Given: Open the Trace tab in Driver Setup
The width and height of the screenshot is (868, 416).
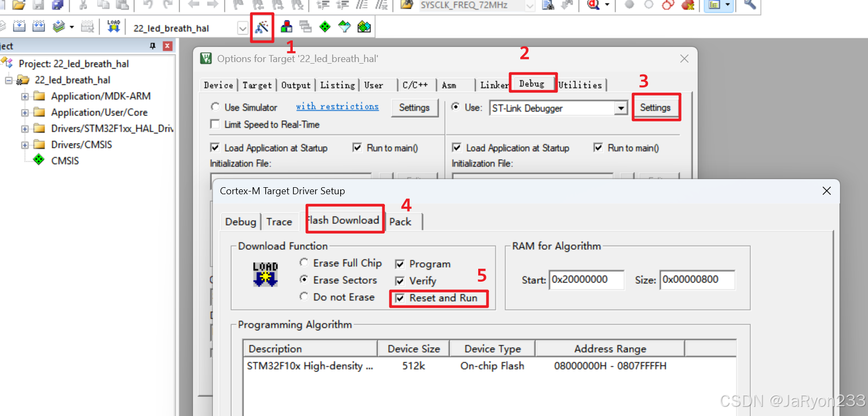Looking at the screenshot, I should point(279,222).
